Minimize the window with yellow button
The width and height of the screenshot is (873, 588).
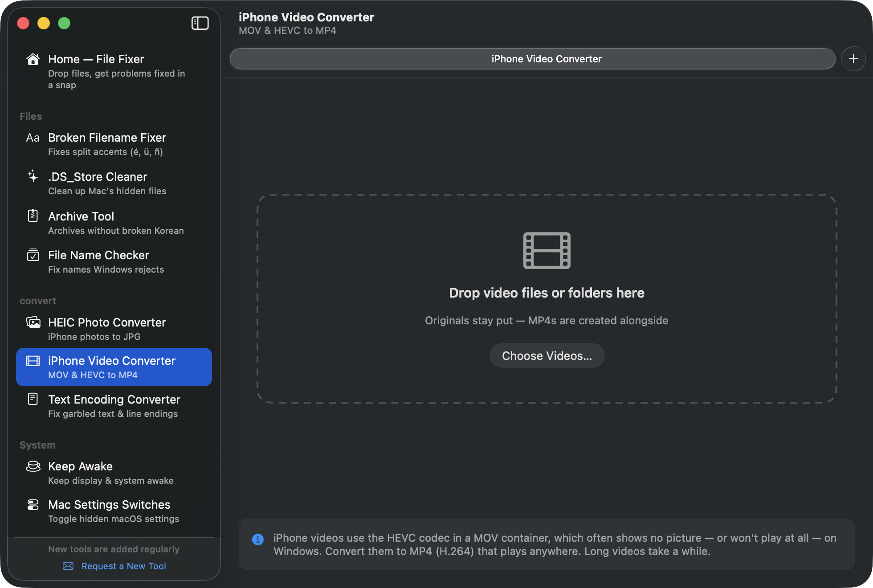(44, 23)
